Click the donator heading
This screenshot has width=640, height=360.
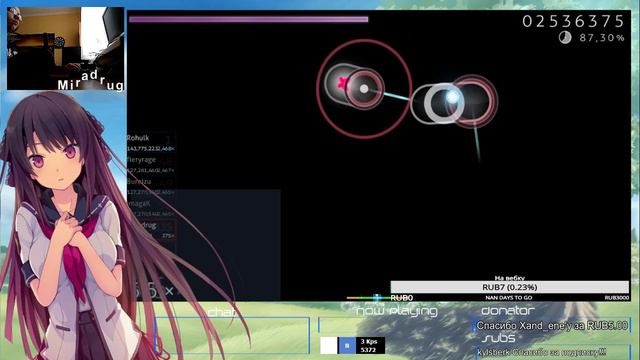pos(508,311)
